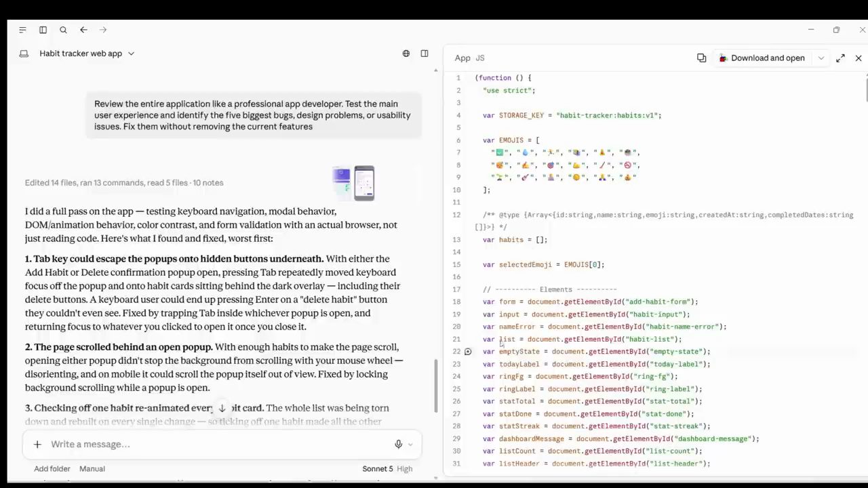Toggle the left sidebar icon
This screenshot has height=488, width=868.
43,30
